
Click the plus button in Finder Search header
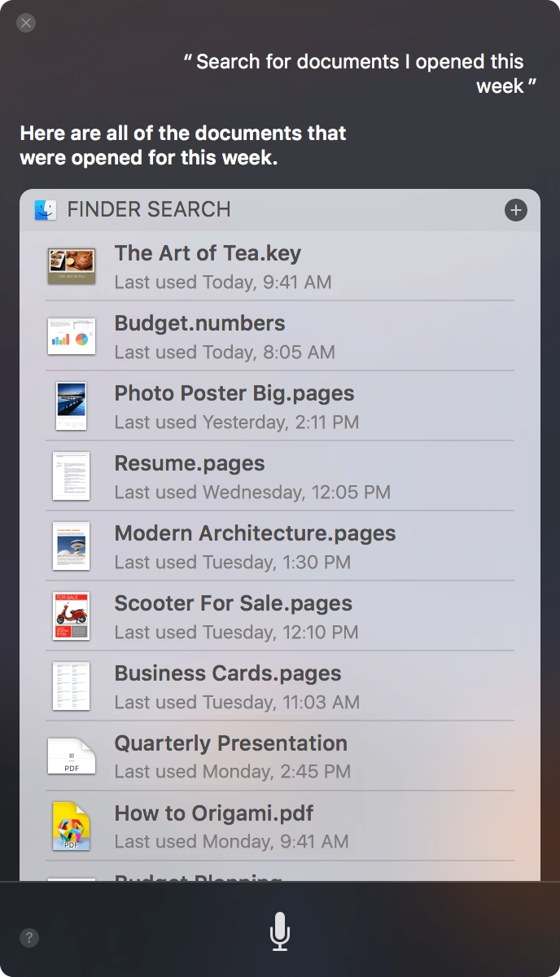[x=516, y=210]
